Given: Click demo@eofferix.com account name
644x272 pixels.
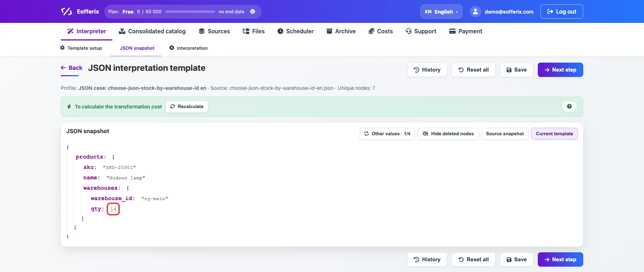Looking at the screenshot, I should pos(509,12).
